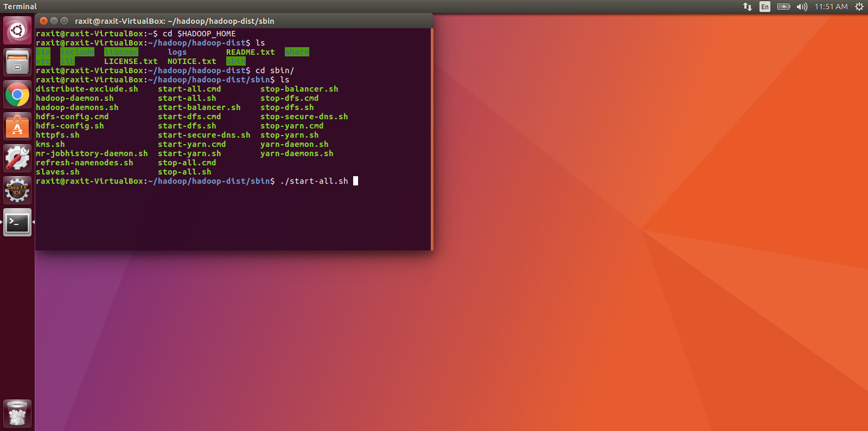The image size is (868, 431).
Task: Click httpfs.sh in the listing
Action: 58,135
